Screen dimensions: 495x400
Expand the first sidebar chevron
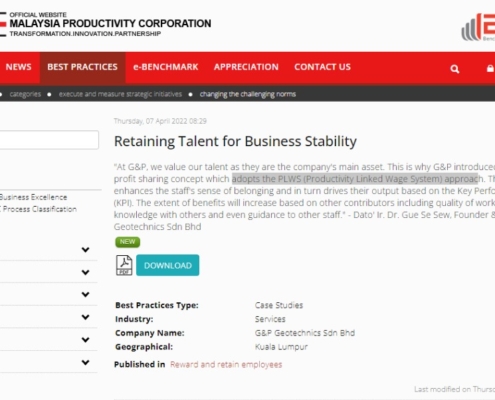pyautogui.click(x=86, y=250)
